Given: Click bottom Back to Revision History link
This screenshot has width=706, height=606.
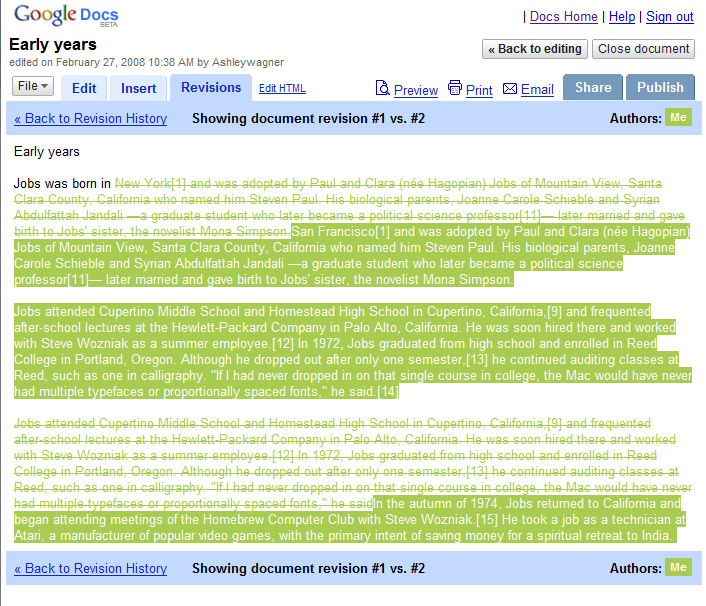Looking at the screenshot, I should 91,569.
